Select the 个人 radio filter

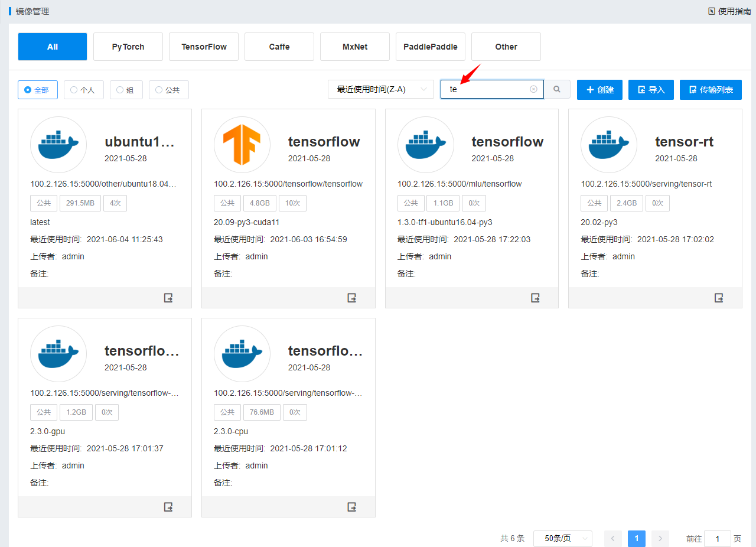(x=83, y=90)
